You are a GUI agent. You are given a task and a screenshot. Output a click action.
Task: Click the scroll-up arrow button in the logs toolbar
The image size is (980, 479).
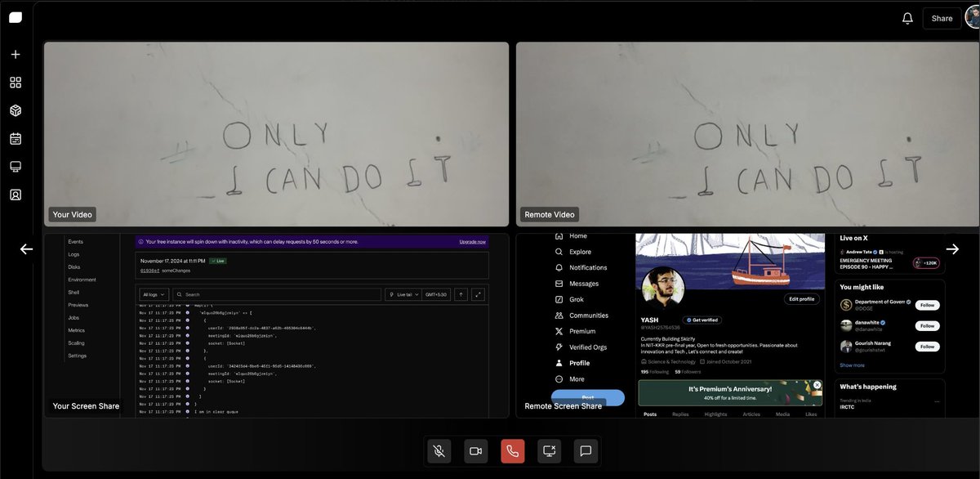461,294
